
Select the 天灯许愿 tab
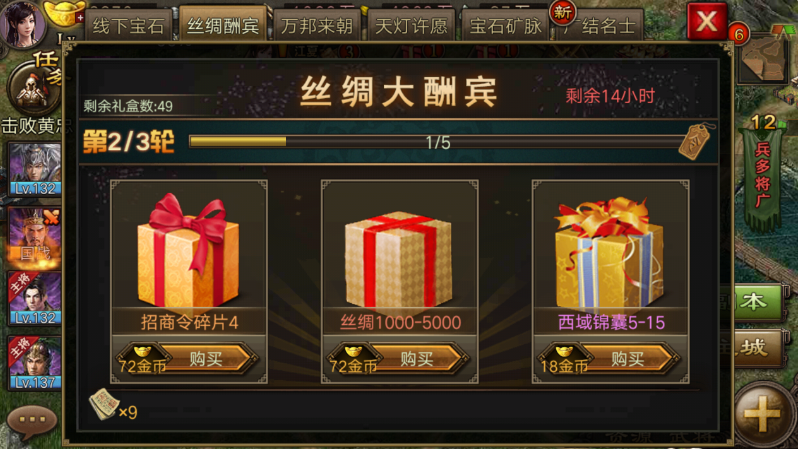411,25
